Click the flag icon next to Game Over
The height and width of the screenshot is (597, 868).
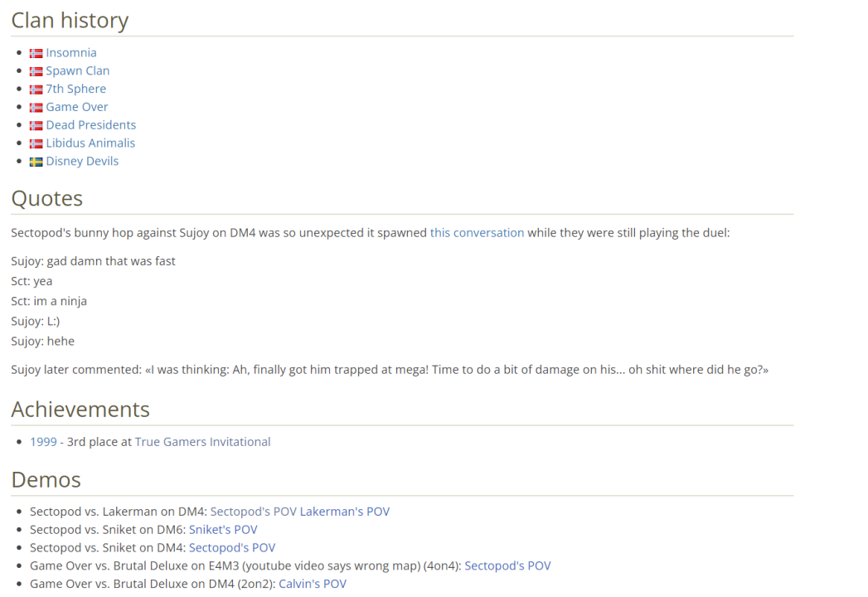tap(36, 108)
